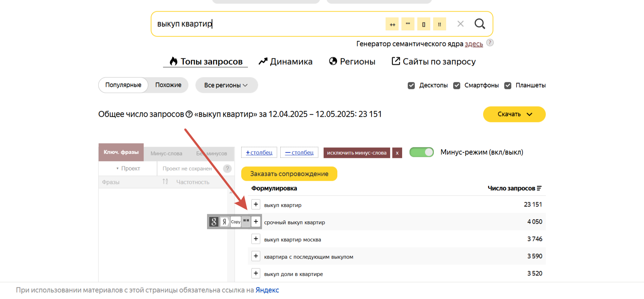Click the 'Число запросов' column header
This screenshot has height=299, width=644.
tap(511, 188)
